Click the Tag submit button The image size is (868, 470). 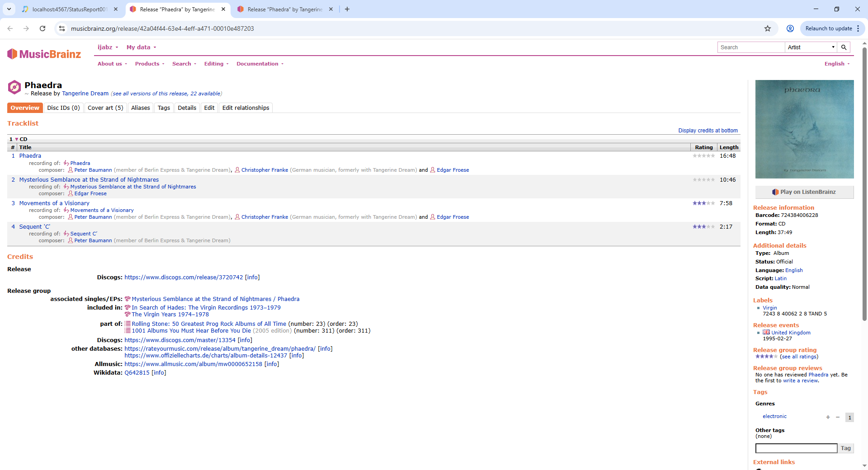(x=846, y=448)
